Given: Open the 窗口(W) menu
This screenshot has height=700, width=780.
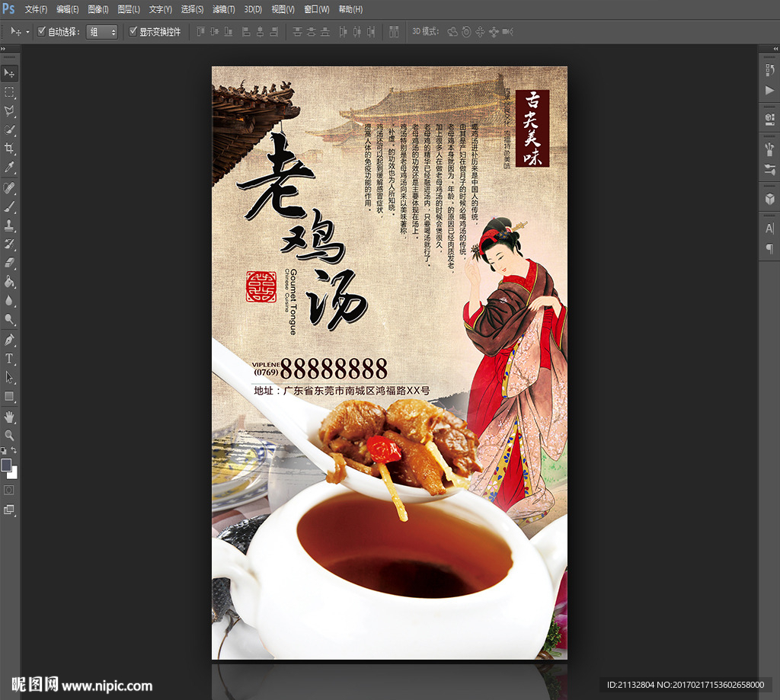Looking at the screenshot, I should (316, 9).
